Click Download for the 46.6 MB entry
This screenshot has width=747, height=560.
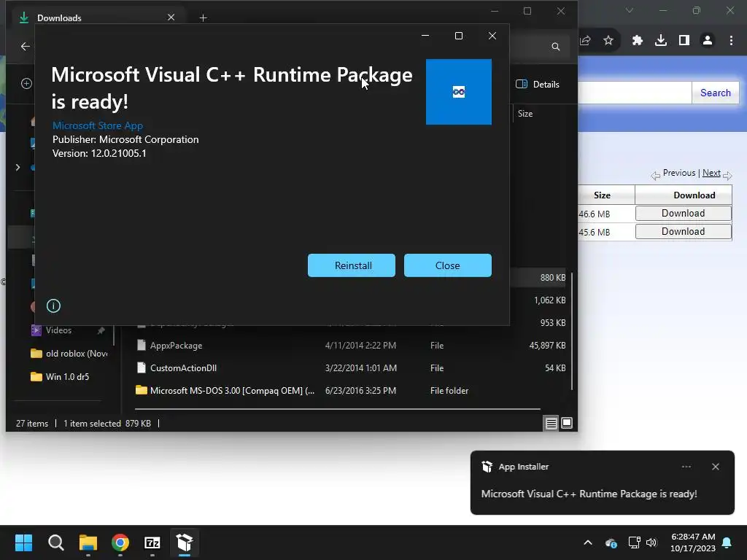(683, 214)
